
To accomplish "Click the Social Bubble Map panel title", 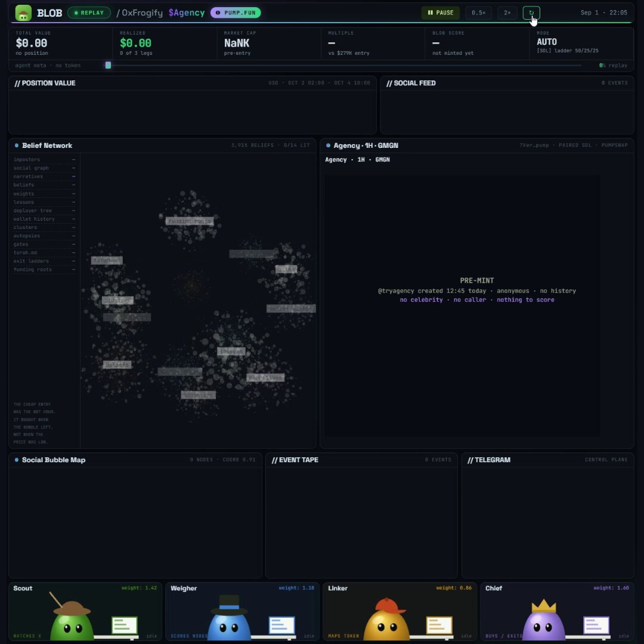I will point(54,460).
